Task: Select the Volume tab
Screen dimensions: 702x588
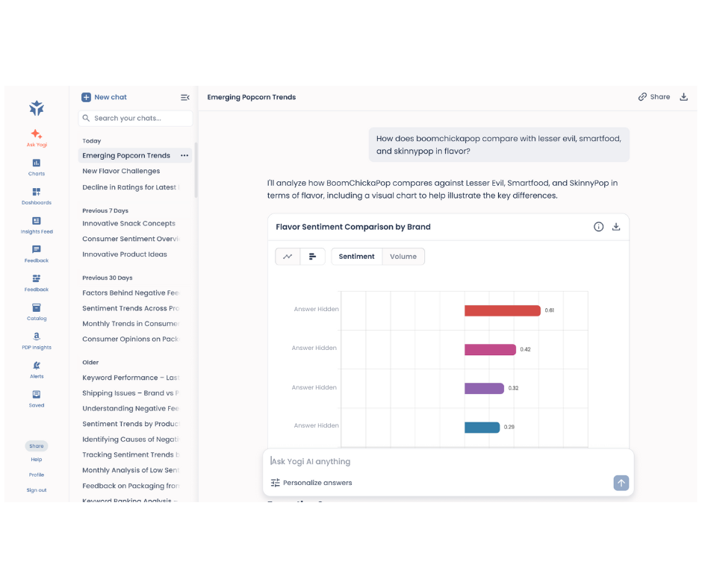Action: pyautogui.click(x=403, y=257)
